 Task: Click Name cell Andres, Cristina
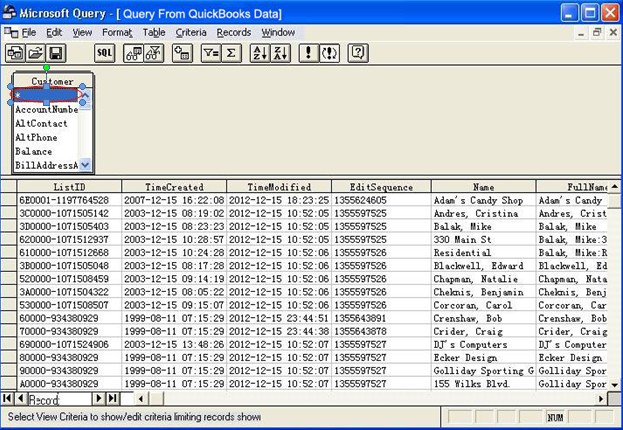484,213
